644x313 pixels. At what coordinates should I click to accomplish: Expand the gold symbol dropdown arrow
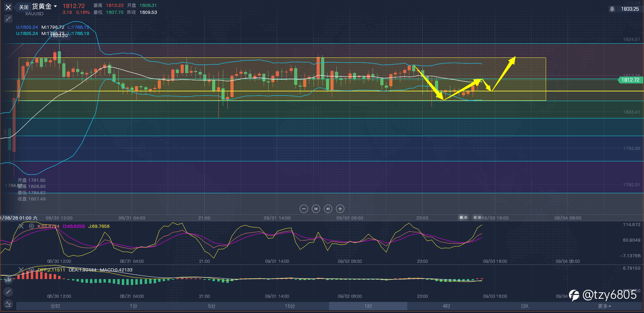(55, 7)
